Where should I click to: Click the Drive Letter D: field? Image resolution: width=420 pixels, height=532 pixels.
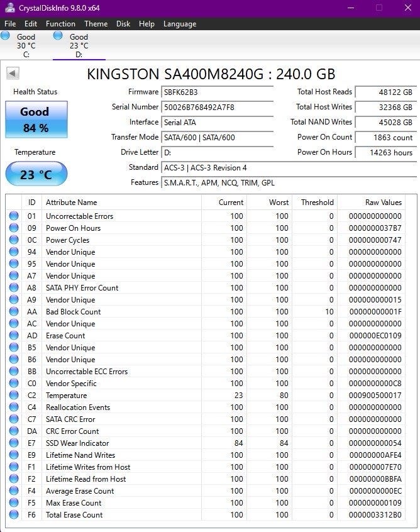point(218,152)
